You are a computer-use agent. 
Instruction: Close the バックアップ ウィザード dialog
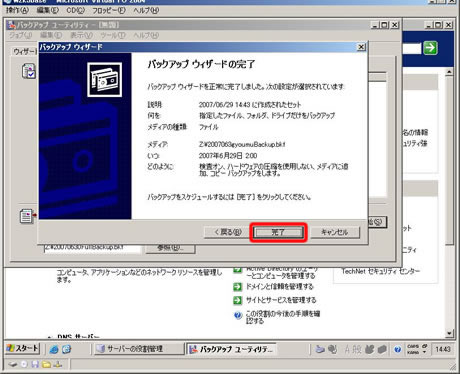(361, 47)
